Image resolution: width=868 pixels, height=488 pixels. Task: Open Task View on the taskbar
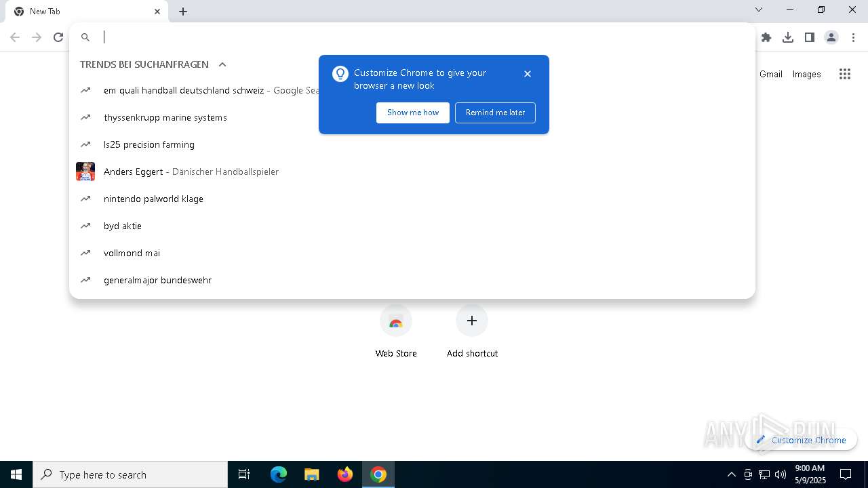click(x=244, y=474)
